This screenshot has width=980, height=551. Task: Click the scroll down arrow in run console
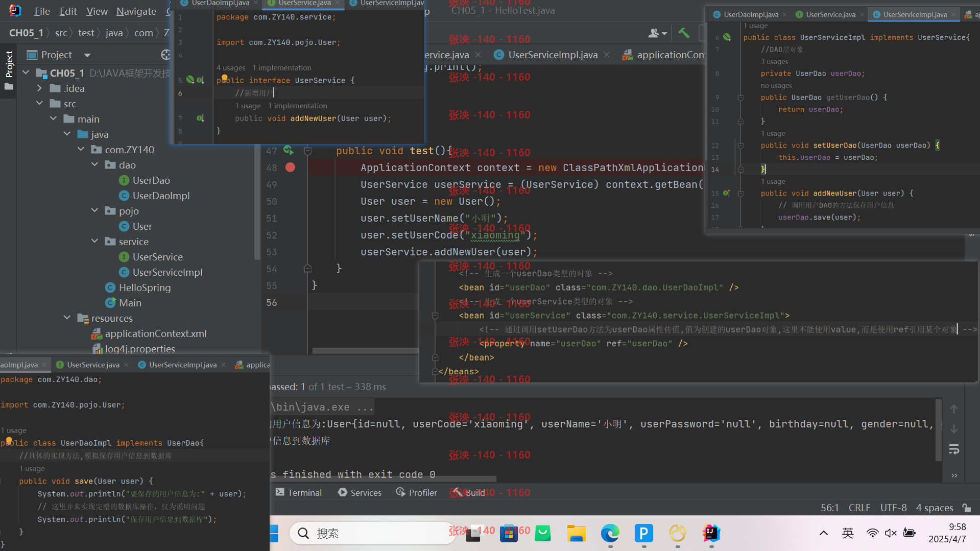(954, 429)
